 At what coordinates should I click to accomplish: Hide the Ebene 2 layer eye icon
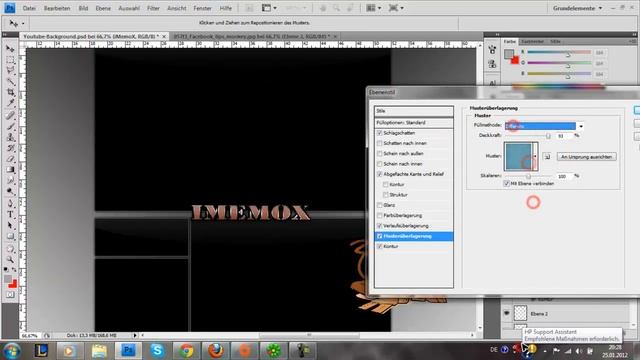[507, 313]
